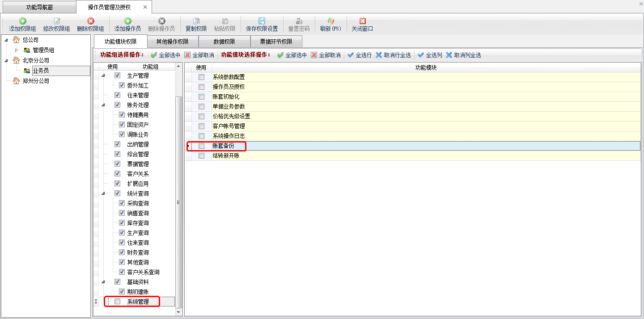Select the 郑州分公司 tree item

click(x=36, y=81)
